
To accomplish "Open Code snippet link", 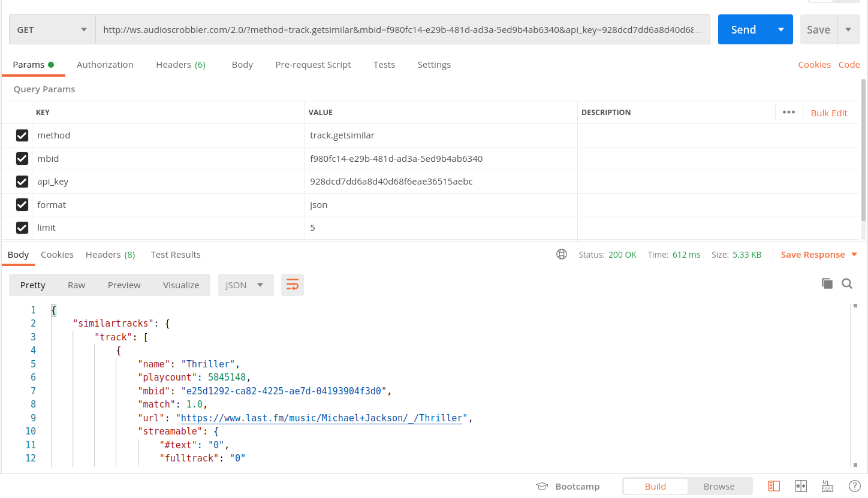I will point(849,64).
